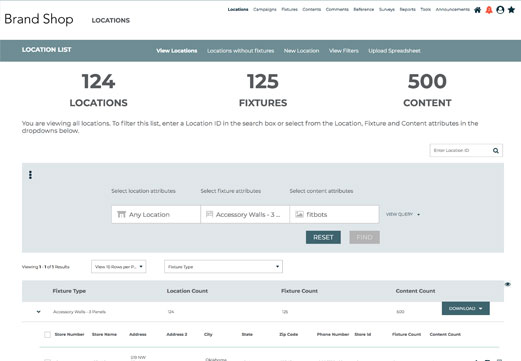521x361 pixels.
Task: Sort by Address 2 column header
Action: click(x=177, y=334)
